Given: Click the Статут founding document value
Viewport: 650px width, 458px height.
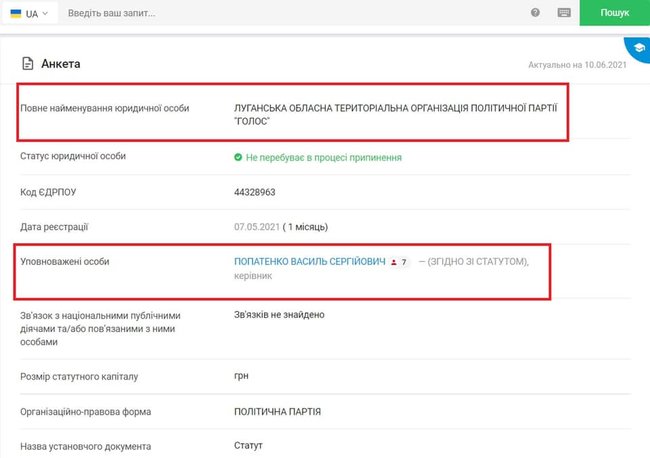Looking at the screenshot, I should pyautogui.click(x=248, y=445).
